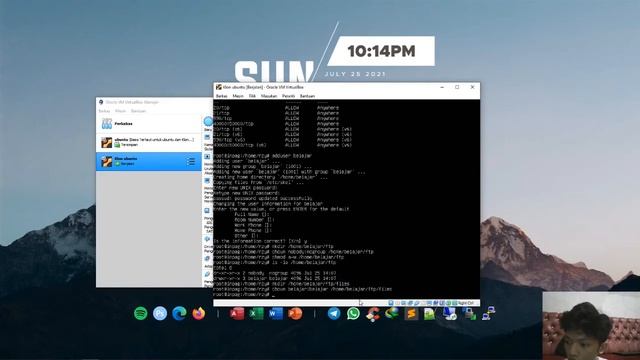Open the padlock network dock icon
The width and height of the screenshot is (640, 360).
[469, 313]
